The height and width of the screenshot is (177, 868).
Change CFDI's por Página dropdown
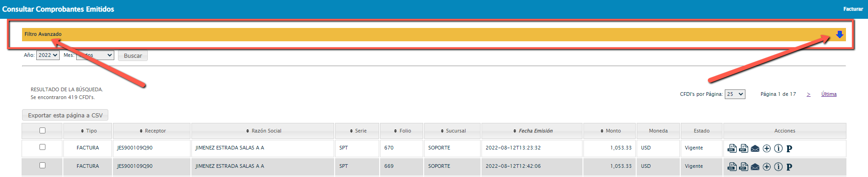click(735, 94)
